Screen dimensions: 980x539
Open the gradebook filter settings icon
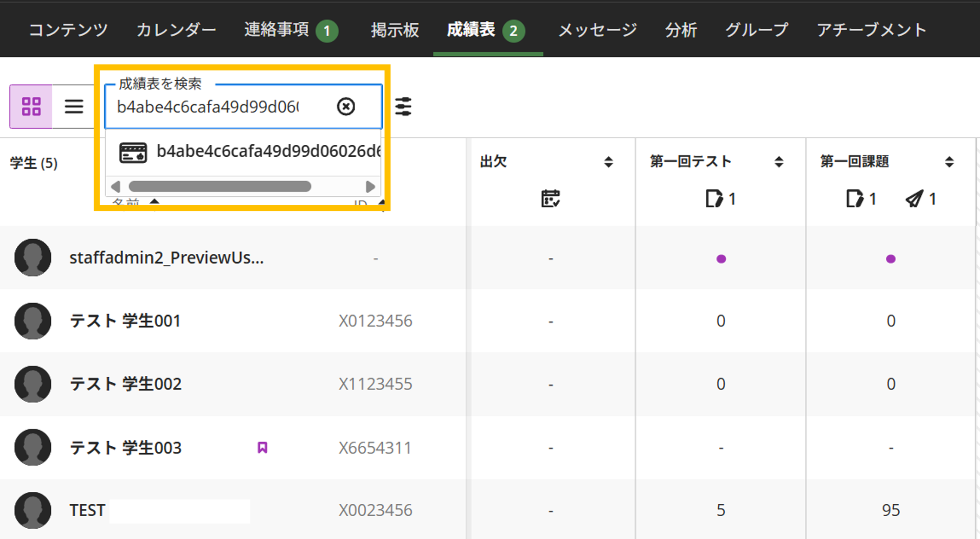point(403,106)
